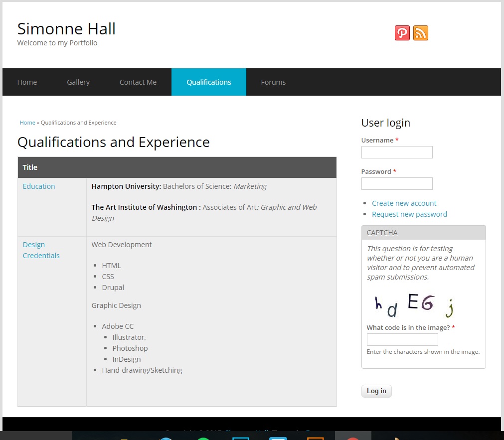This screenshot has width=504, height=440.
Task: Go to the Home navigation tab
Action: (x=27, y=82)
